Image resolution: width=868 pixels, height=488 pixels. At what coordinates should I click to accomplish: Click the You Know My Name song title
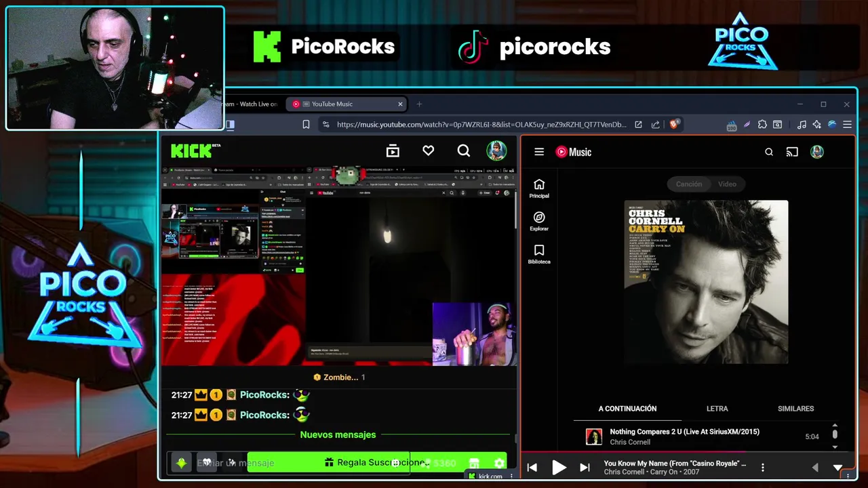click(x=675, y=463)
